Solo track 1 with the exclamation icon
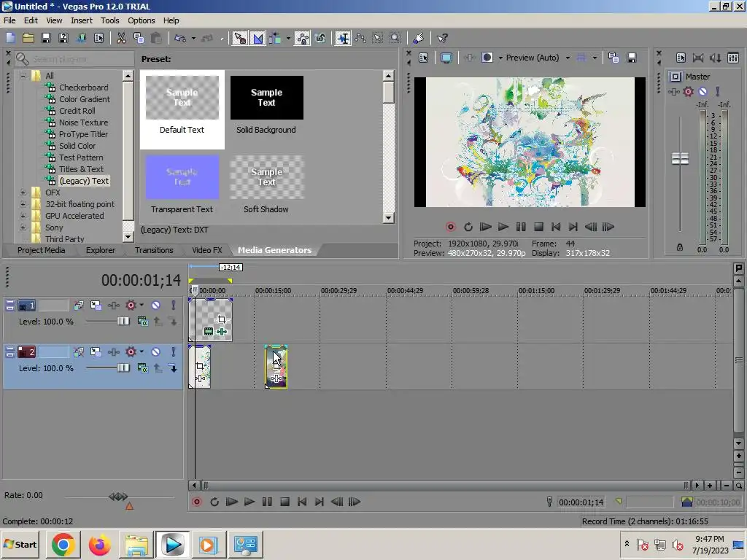Viewport: 747px width, 560px height. coord(174,306)
